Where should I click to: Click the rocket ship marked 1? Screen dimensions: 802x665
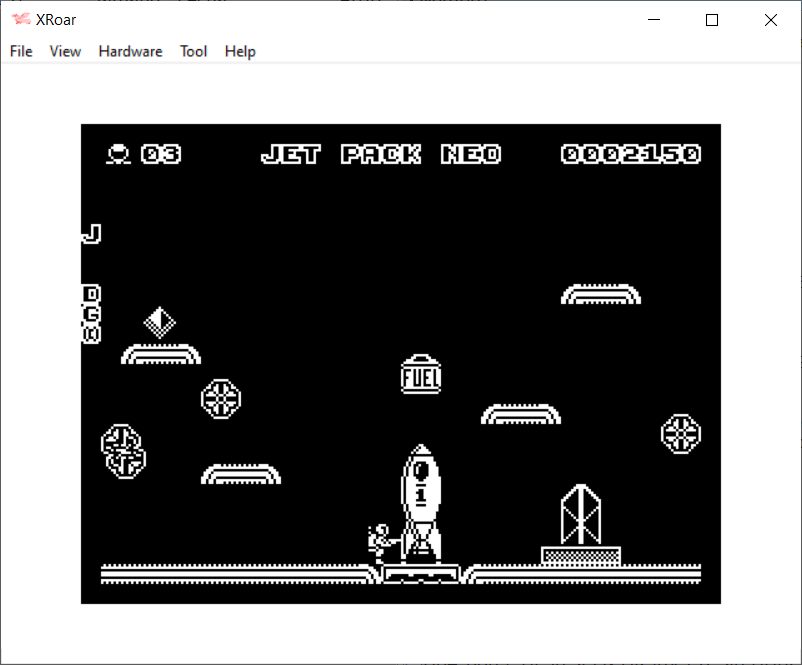tap(421, 500)
